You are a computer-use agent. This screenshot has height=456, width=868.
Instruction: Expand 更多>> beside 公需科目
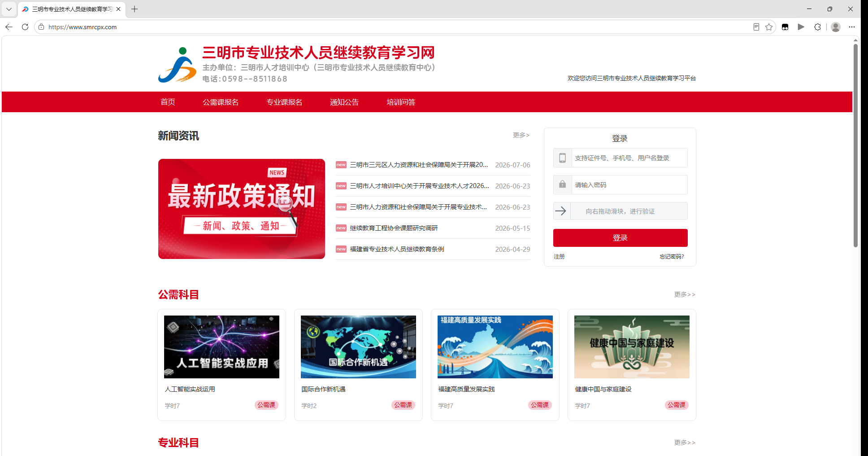click(x=685, y=294)
